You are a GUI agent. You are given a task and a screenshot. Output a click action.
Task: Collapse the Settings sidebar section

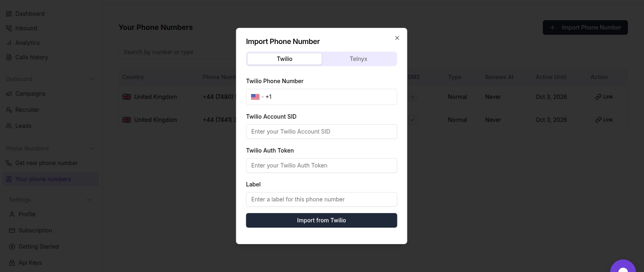point(89,200)
